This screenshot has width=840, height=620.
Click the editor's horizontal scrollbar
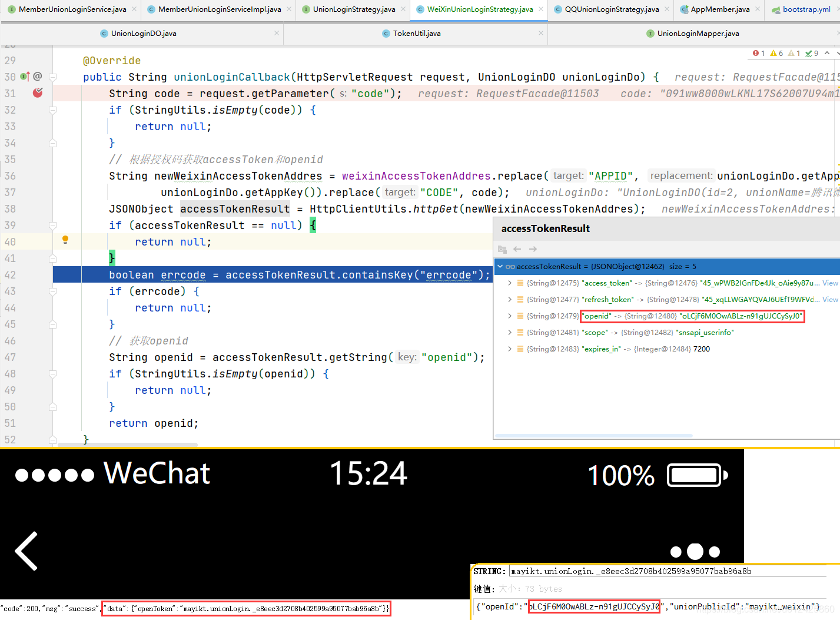click(128, 445)
